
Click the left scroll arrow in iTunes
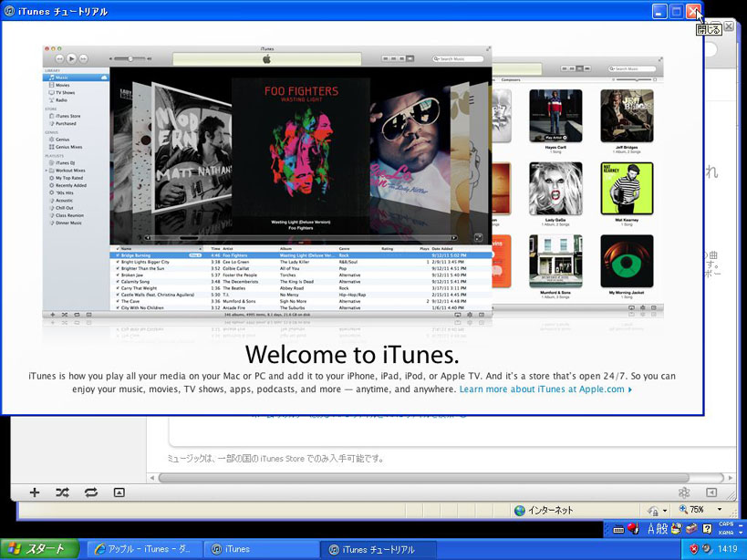coord(152,478)
